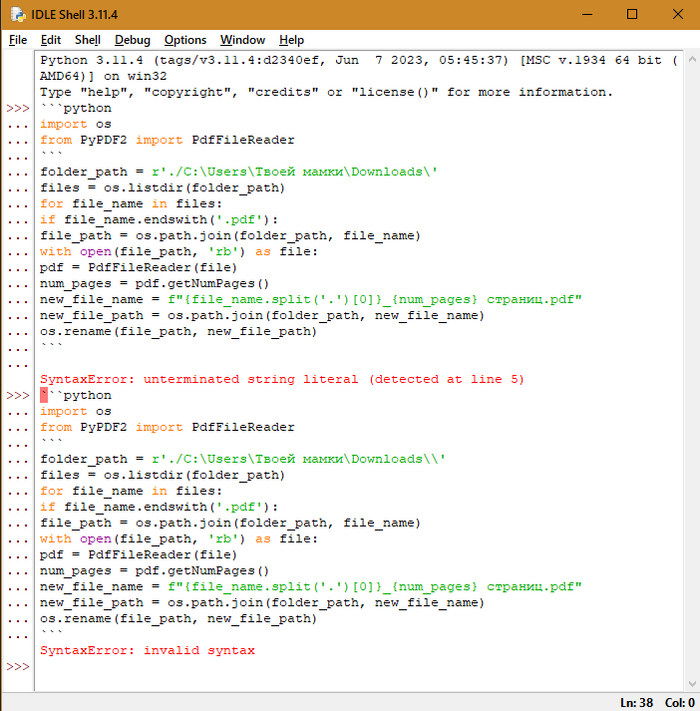
Task: Click the first 'file_path = os.path.join' line
Action: [230, 236]
